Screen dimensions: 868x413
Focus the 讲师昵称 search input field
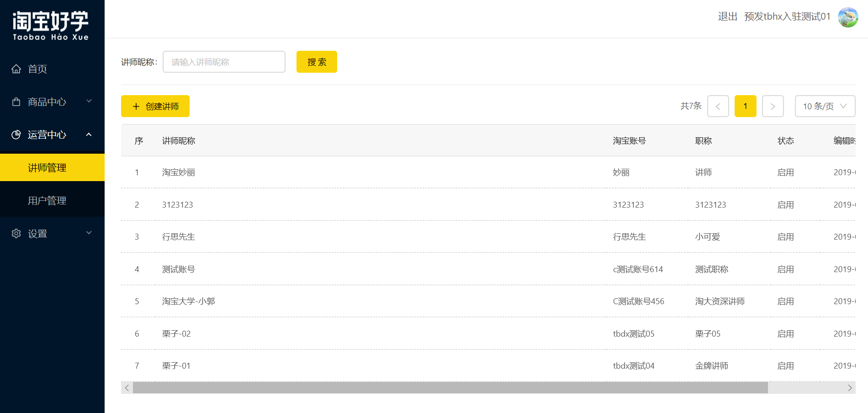tap(224, 62)
